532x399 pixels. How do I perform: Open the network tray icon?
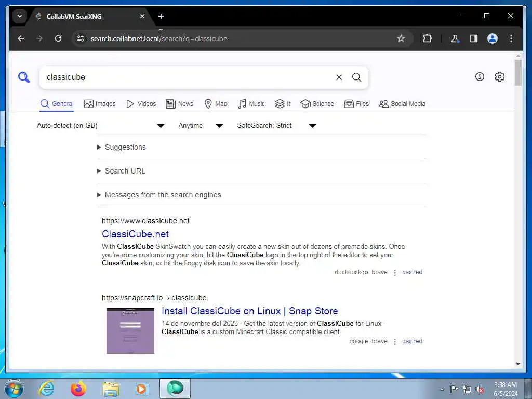coord(467,389)
